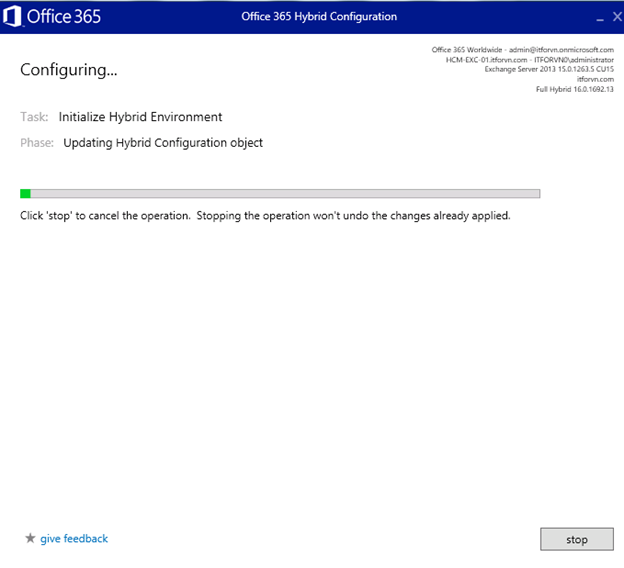Close the Hybrid Configuration wizard window
This screenshot has height=568, width=624.
point(616,17)
